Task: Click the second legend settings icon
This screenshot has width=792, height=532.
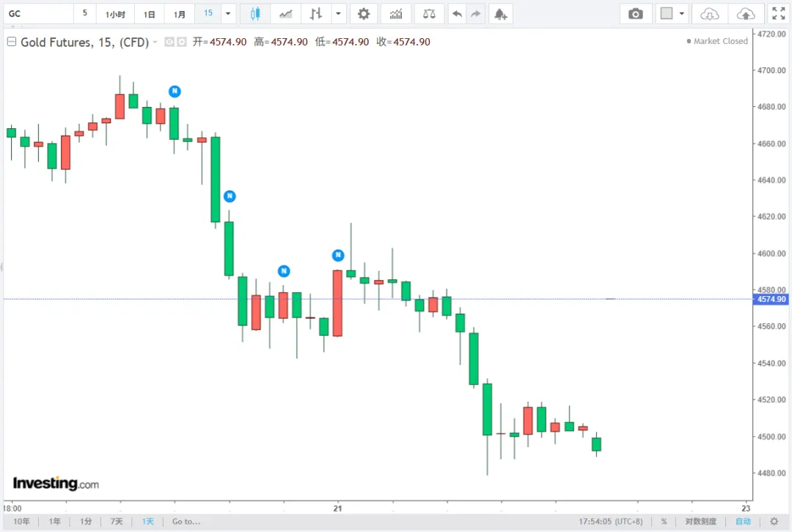Action: point(181,42)
